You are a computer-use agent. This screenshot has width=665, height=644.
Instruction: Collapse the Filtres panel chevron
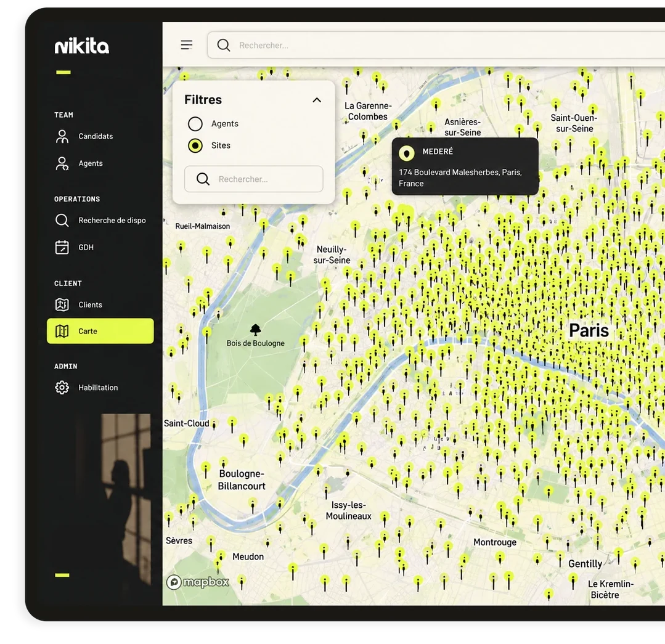pos(317,100)
